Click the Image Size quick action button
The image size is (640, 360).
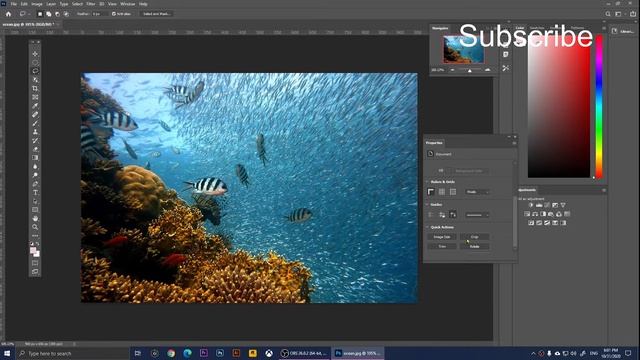point(442,237)
